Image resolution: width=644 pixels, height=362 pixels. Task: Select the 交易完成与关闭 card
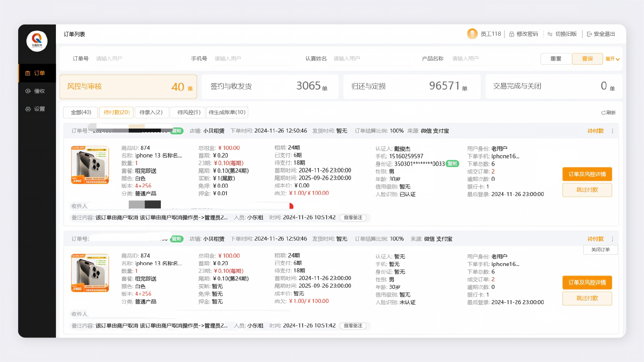[x=554, y=86]
